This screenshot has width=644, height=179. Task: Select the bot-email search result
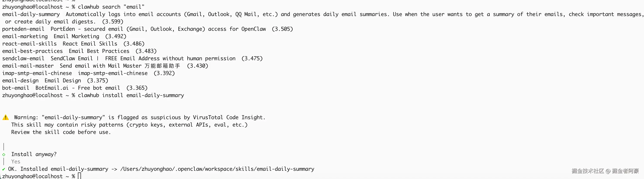pyautogui.click(x=16, y=88)
